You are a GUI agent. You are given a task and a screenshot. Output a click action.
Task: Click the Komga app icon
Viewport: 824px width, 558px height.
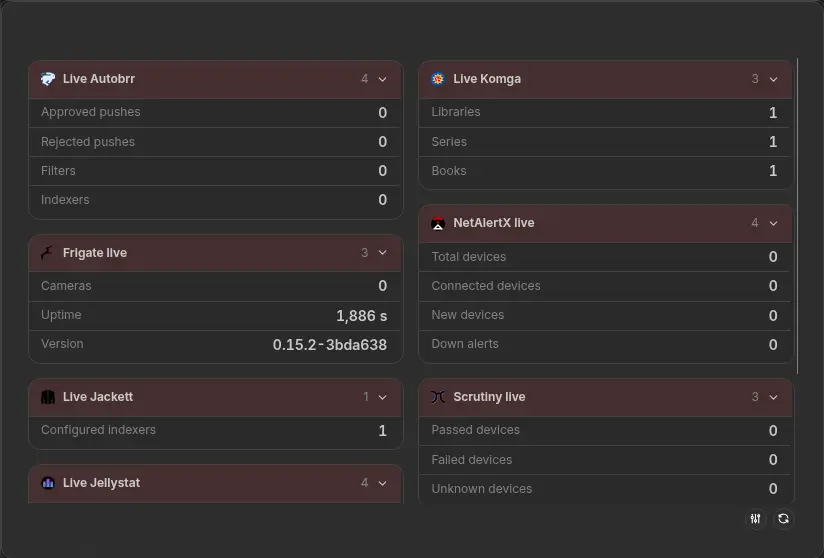438,79
